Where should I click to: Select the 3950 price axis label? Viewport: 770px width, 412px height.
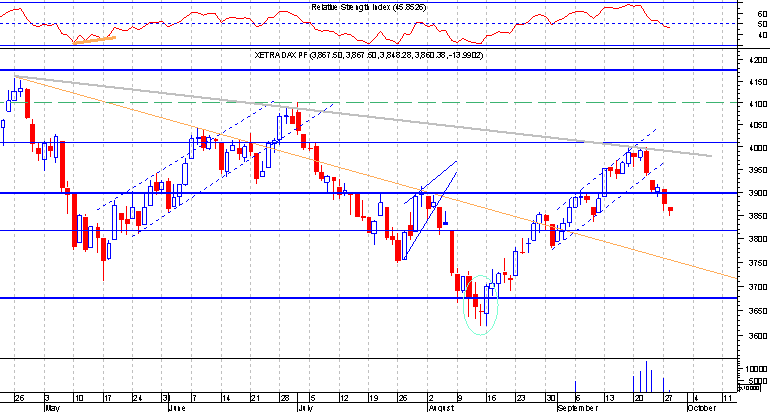(x=758, y=171)
